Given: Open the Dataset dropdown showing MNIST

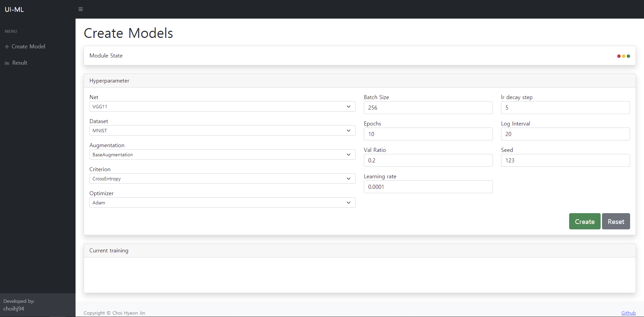Looking at the screenshot, I should 222,131.
